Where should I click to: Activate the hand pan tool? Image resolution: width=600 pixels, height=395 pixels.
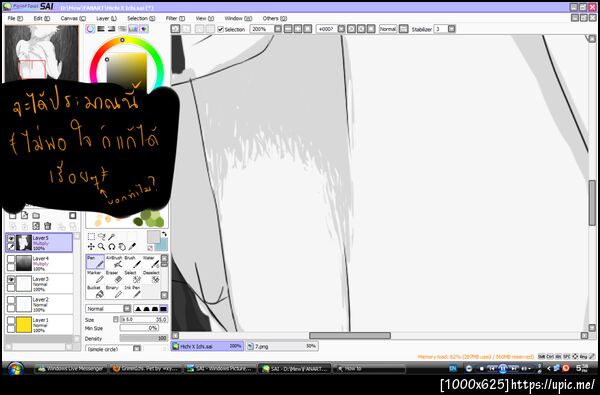[x=122, y=246]
